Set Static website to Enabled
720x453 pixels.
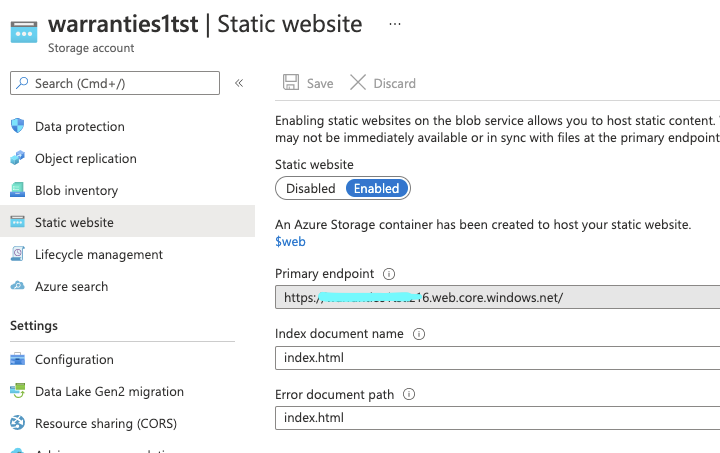pos(376,188)
